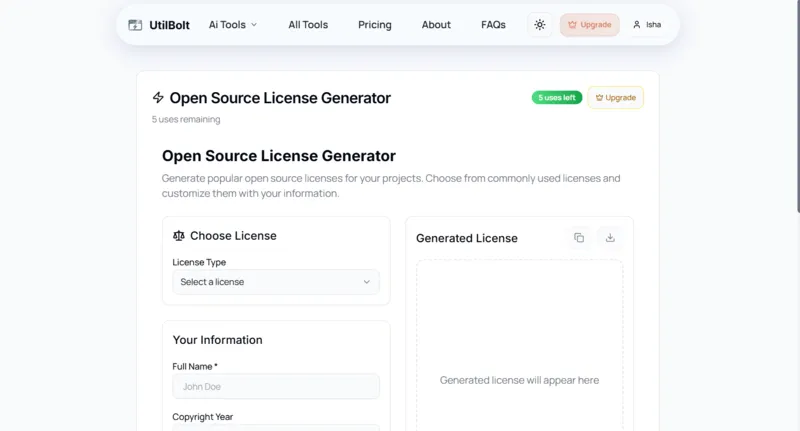Go to All Tools page
This screenshot has width=800, height=431.
[308, 24]
